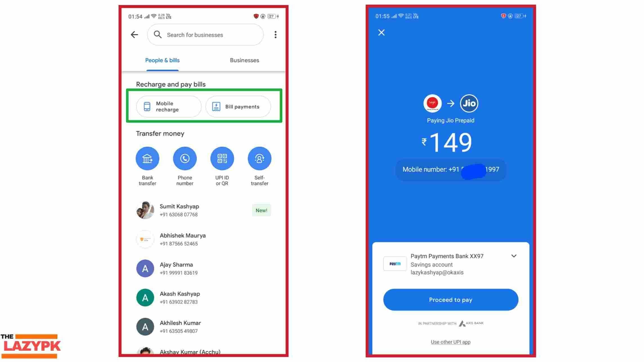Click Proceed to pay button

[451, 299]
